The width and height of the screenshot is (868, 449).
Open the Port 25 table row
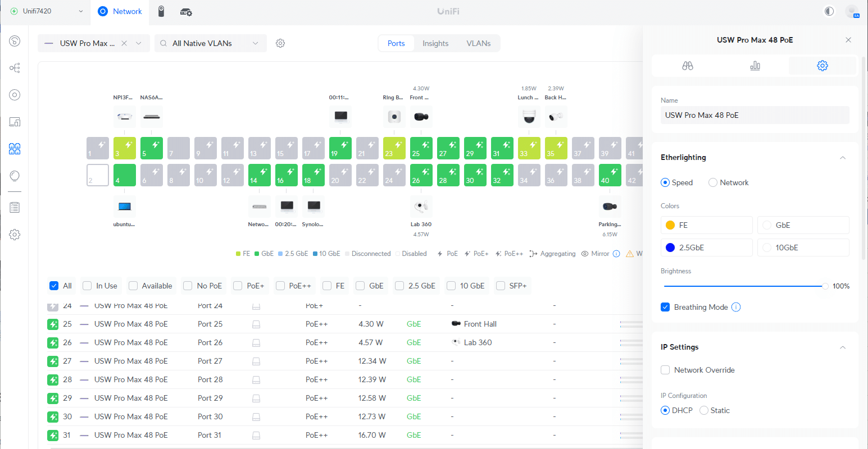pyautogui.click(x=344, y=324)
